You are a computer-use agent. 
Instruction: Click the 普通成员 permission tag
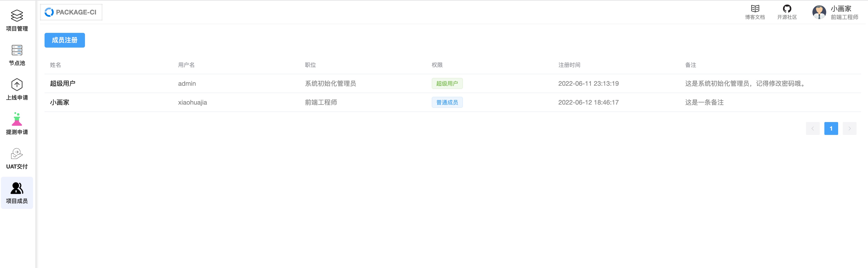tap(447, 102)
